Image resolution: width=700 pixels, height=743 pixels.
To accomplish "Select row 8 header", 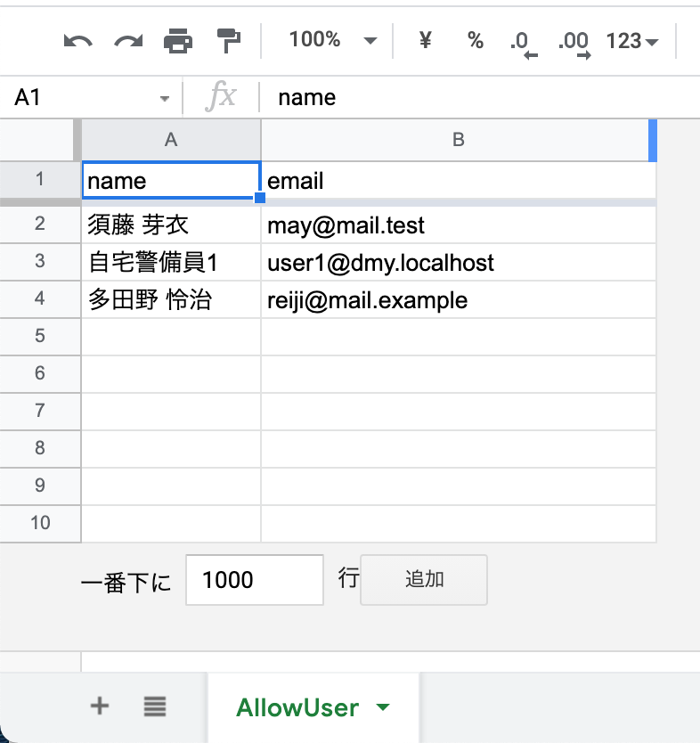I will pos(40,449).
